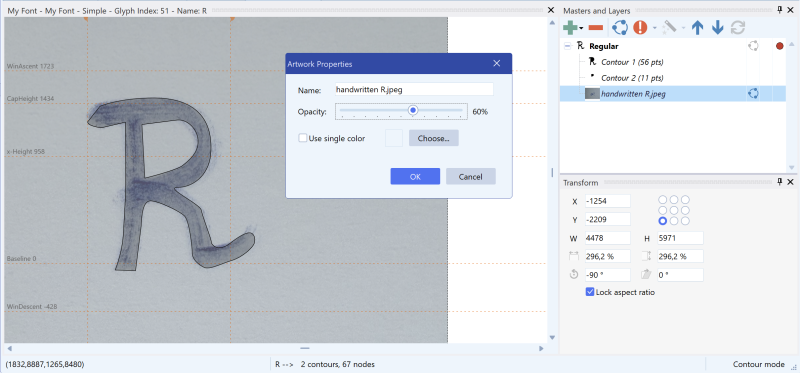Click the Opacity slider handle
Image resolution: width=800 pixels, height=373 pixels.
click(x=413, y=110)
